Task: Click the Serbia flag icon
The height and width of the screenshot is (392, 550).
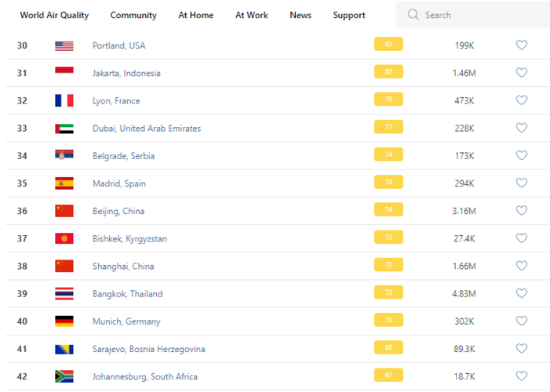Action: [64, 156]
